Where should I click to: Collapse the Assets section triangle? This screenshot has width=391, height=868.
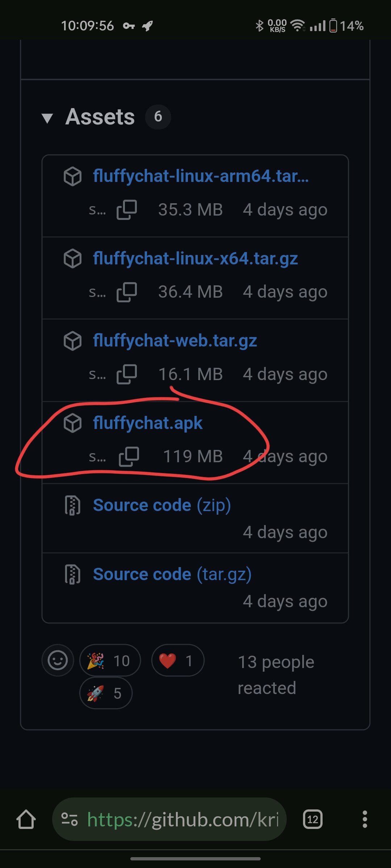(47, 118)
